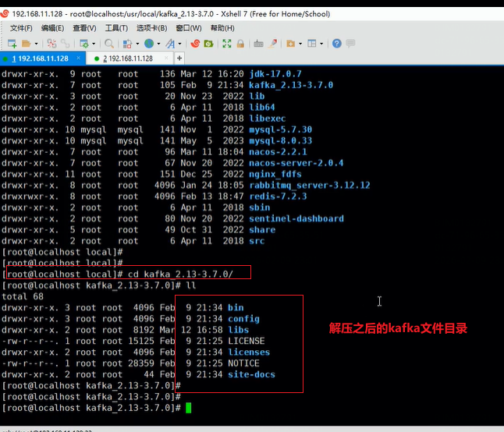The height and width of the screenshot is (432, 504).
Task: Add a new tab with the plus button
Action: pos(179,58)
